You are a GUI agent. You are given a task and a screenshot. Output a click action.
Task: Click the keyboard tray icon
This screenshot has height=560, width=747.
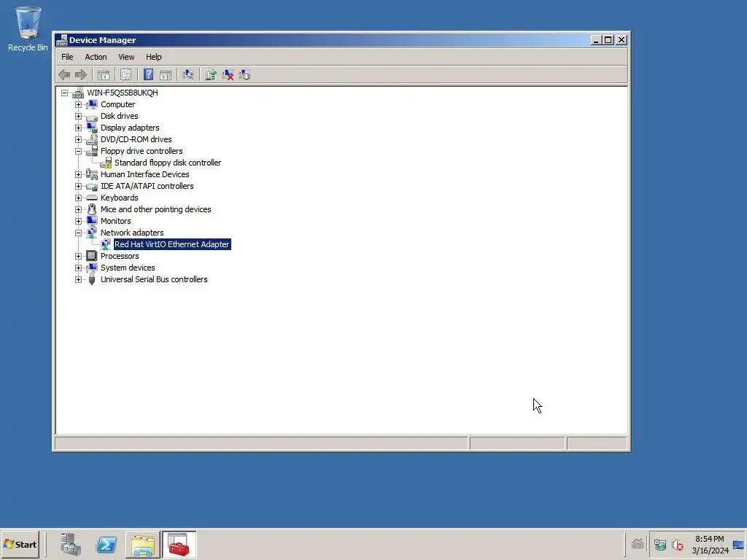pyautogui.click(x=638, y=543)
